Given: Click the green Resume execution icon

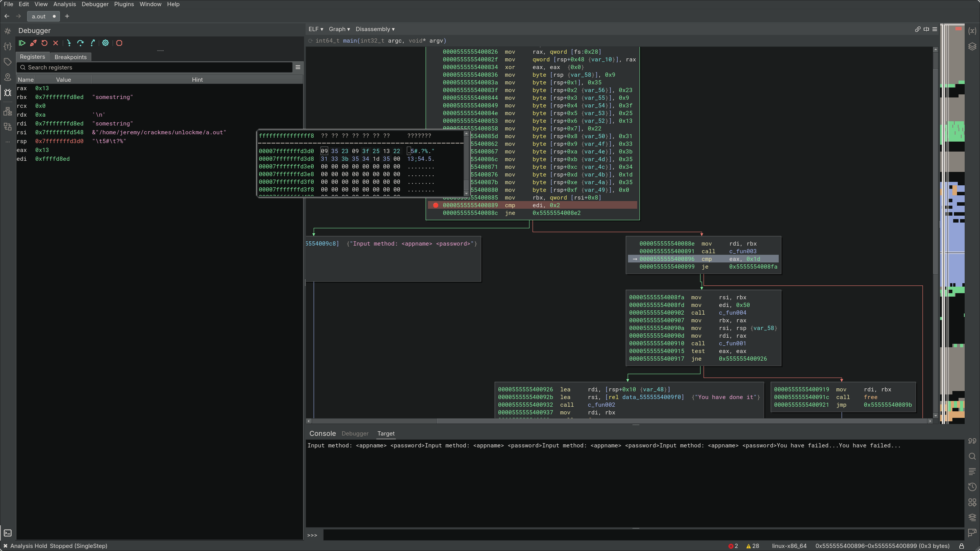Looking at the screenshot, I should (22, 43).
